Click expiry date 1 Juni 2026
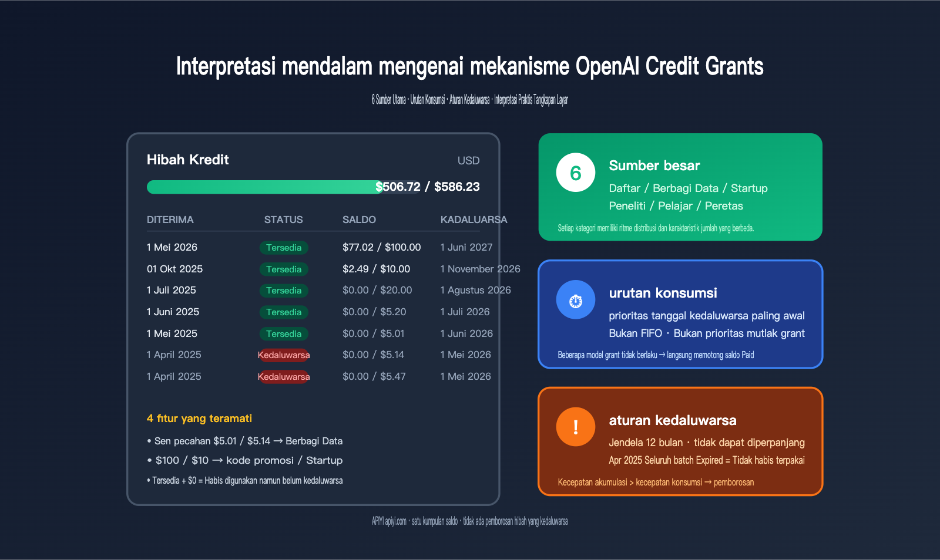940x560 pixels. pyautogui.click(x=467, y=333)
